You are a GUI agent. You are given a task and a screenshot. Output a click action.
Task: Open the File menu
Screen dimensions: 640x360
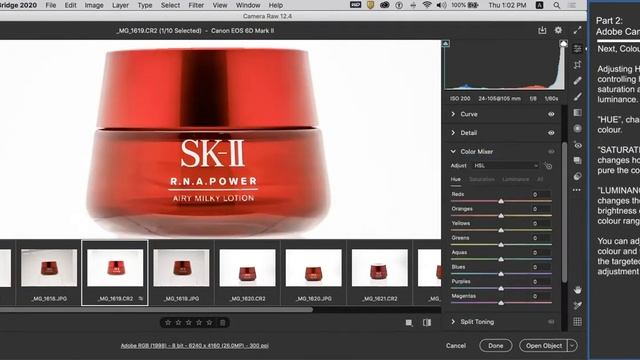pyautogui.click(x=51, y=5)
